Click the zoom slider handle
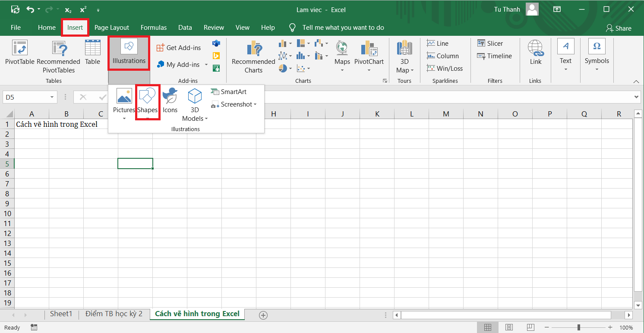 [578, 327]
